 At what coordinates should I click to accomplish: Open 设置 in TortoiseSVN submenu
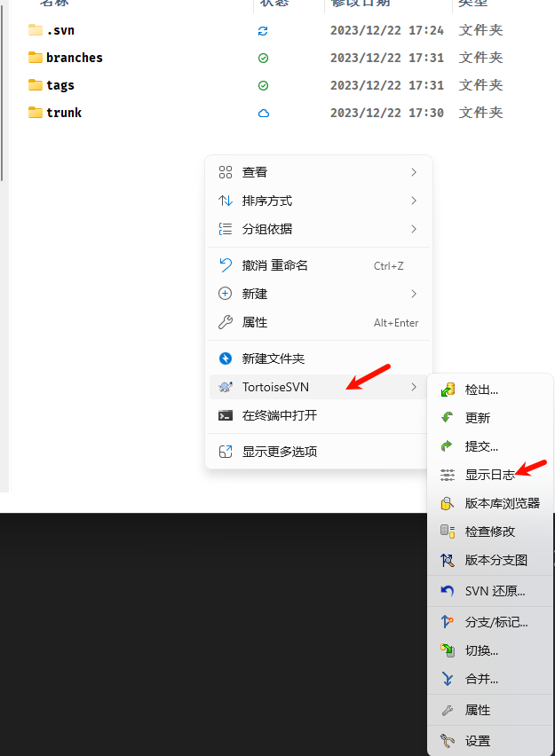[490, 741]
